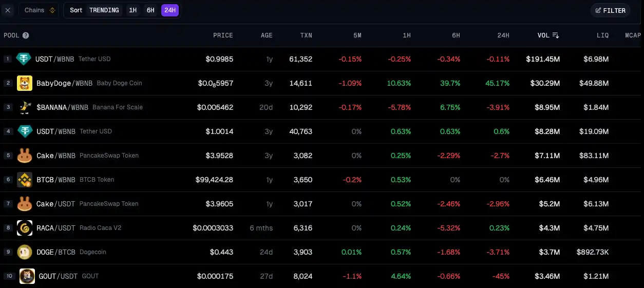Switch the time range to 1H

(x=133, y=10)
